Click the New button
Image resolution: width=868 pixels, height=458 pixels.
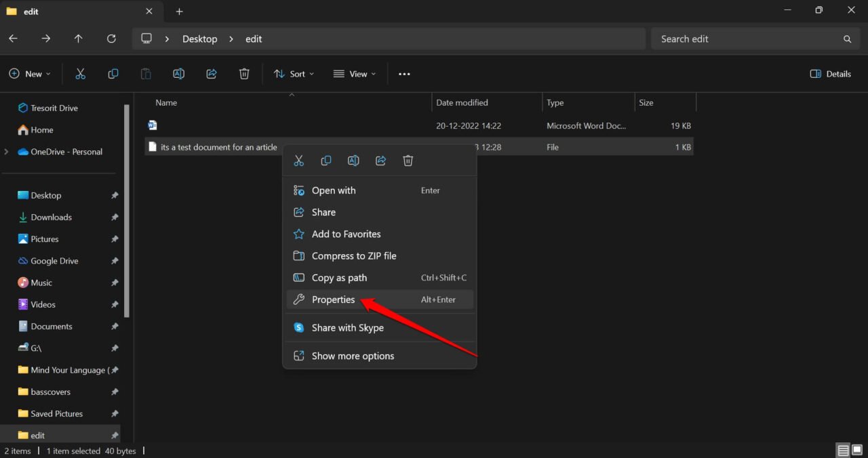tap(29, 73)
